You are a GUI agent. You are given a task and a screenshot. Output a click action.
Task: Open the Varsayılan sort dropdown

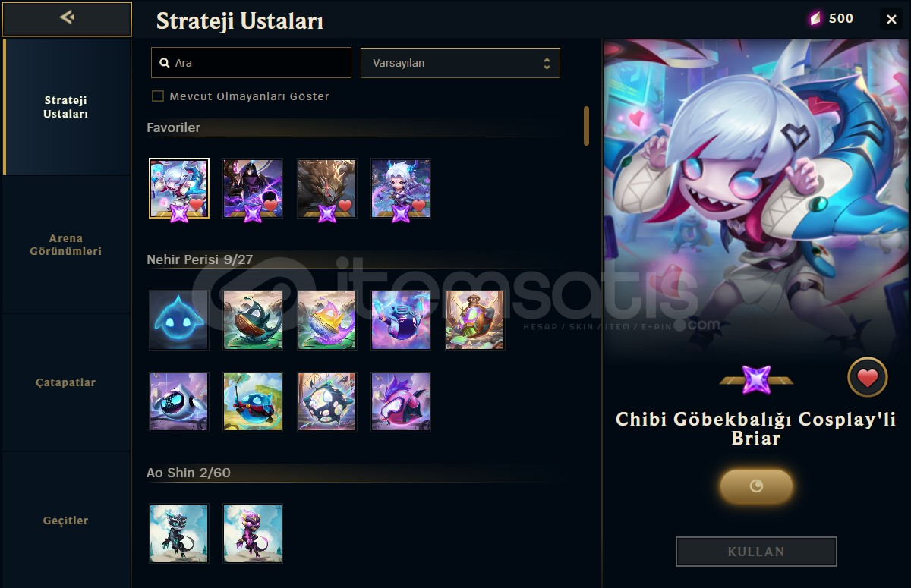(x=460, y=63)
